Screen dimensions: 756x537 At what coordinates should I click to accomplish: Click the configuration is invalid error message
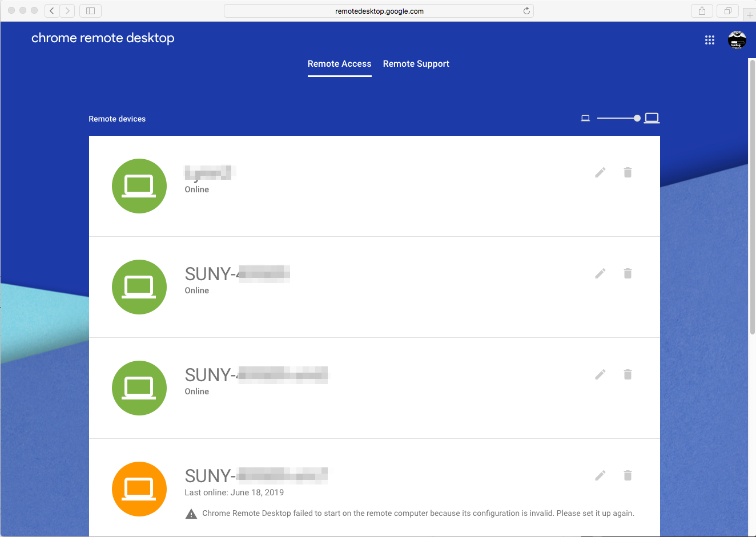point(418,513)
